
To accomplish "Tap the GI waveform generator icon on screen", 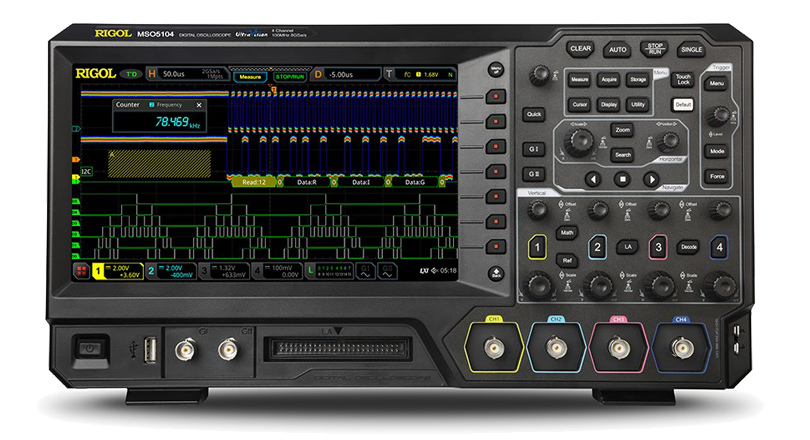I will [x=366, y=271].
